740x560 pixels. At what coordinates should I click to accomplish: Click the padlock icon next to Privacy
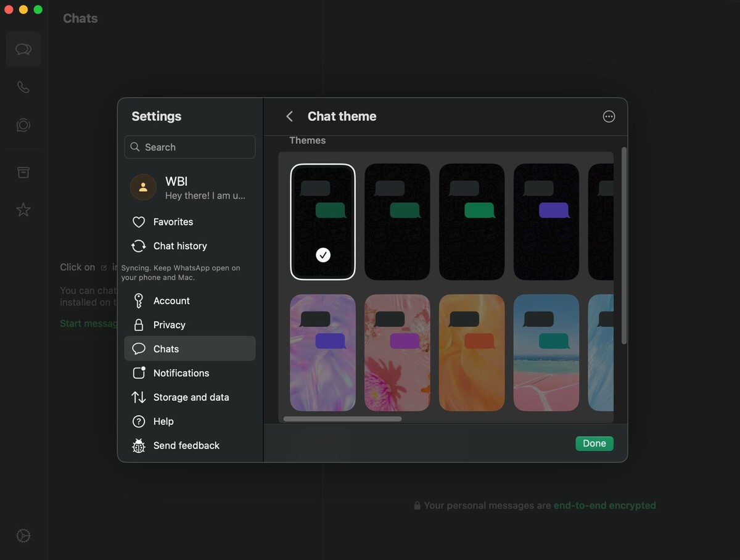tap(139, 325)
